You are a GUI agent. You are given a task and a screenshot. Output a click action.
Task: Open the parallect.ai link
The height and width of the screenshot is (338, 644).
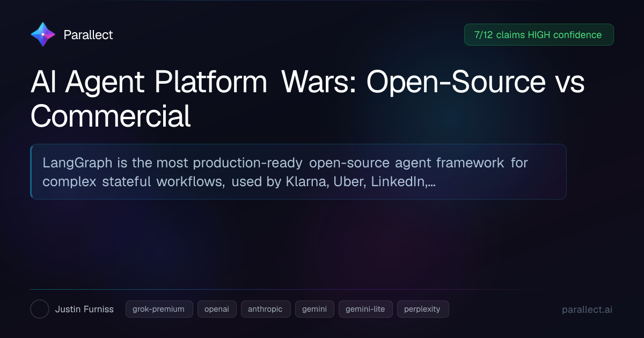pos(587,310)
